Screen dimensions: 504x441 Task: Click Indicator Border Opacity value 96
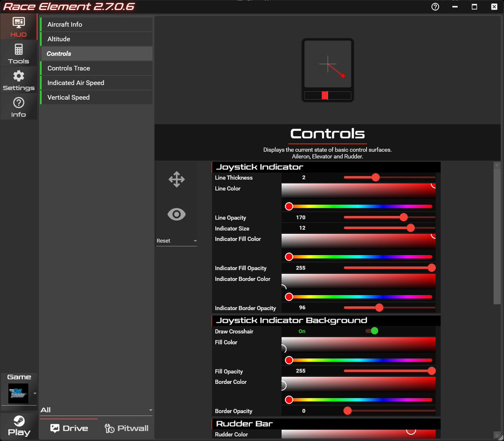click(302, 308)
